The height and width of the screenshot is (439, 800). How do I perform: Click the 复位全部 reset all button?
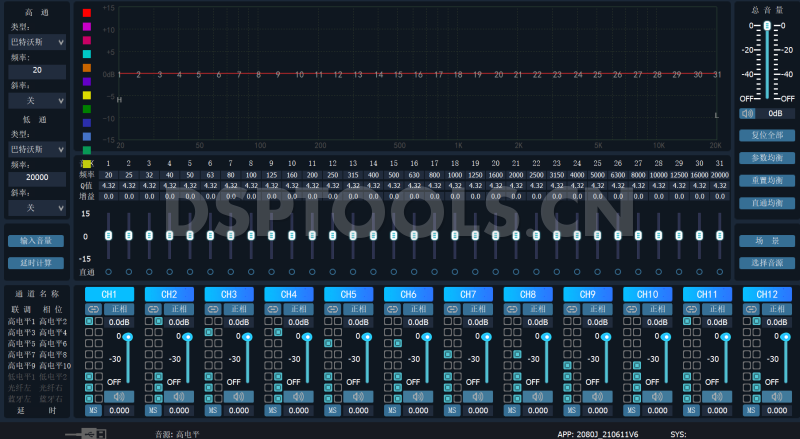pyautogui.click(x=766, y=135)
